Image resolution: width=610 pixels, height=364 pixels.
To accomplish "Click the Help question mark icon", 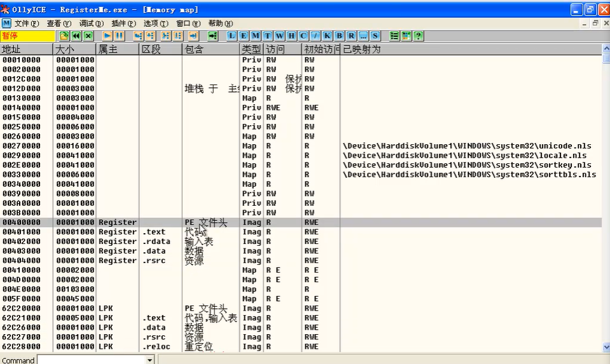I will [x=418, y=36].
